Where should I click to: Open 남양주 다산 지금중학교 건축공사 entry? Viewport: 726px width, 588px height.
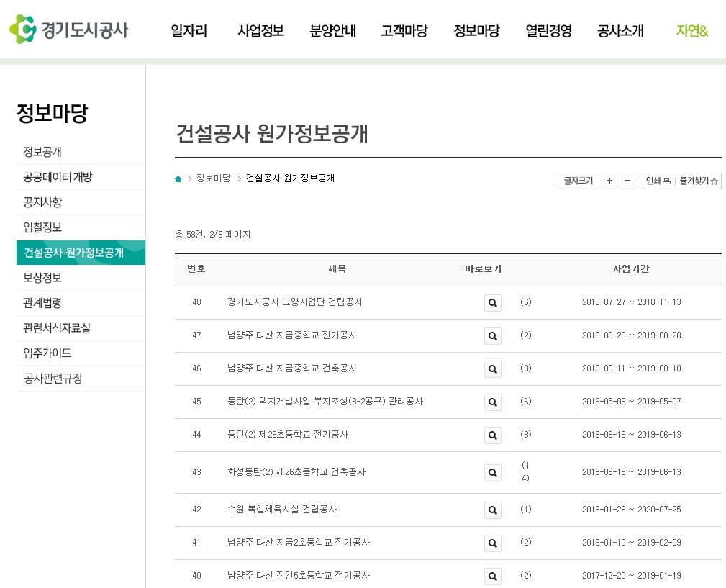point(292,368)
